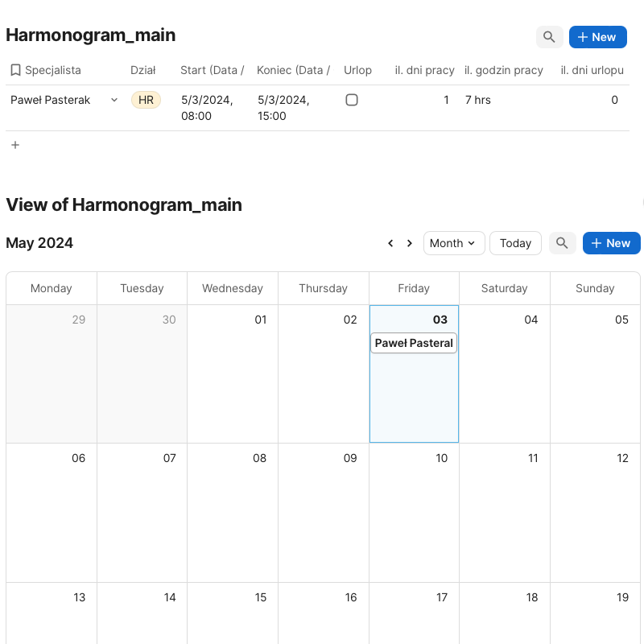Click the il. godzin pracy column header
The width and height of the screenshot is (644, 644).
pyautogui.click(x=504, y=70)
